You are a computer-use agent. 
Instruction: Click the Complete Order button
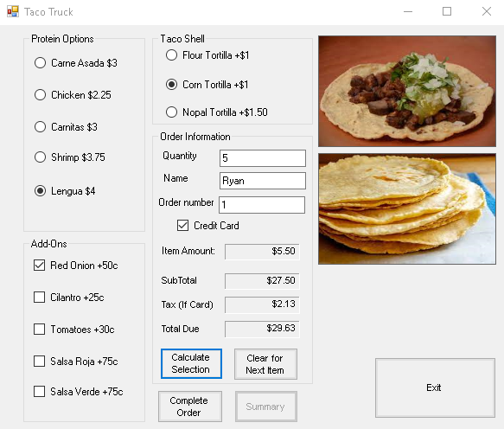(190, 407)
